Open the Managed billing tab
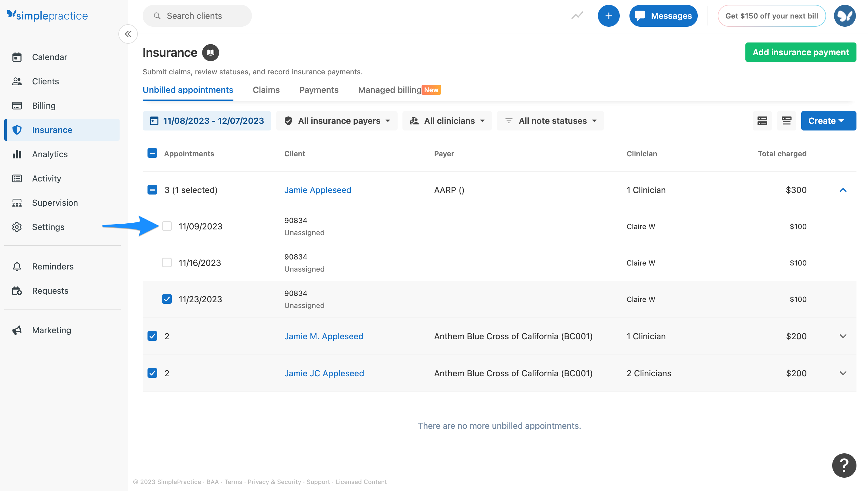868x491 pixels. 399,90
